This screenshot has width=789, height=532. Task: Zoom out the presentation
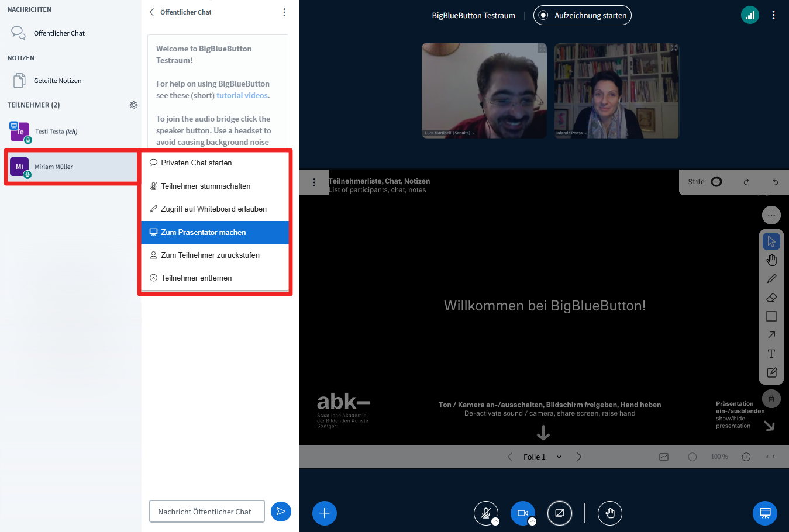tap(692, 457)
